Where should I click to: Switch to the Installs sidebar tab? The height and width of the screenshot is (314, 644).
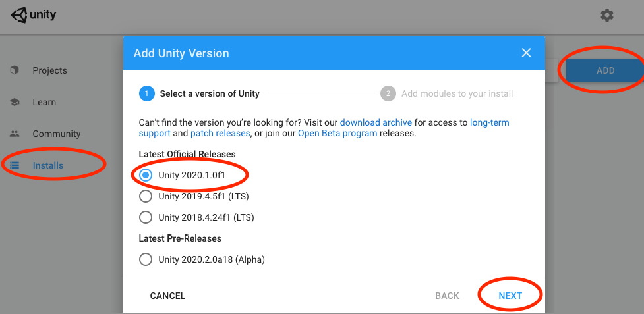click(x=48, y=165)
